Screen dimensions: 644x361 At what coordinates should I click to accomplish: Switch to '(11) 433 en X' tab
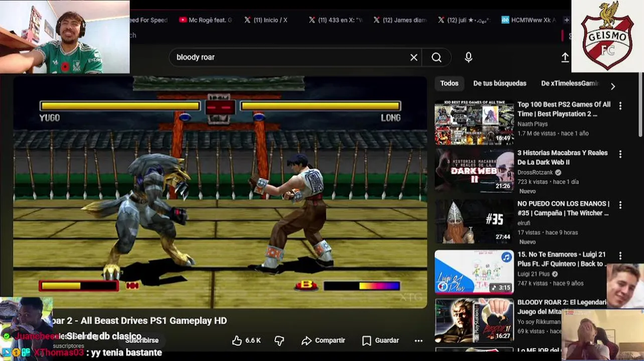click(x=335, y=20)
